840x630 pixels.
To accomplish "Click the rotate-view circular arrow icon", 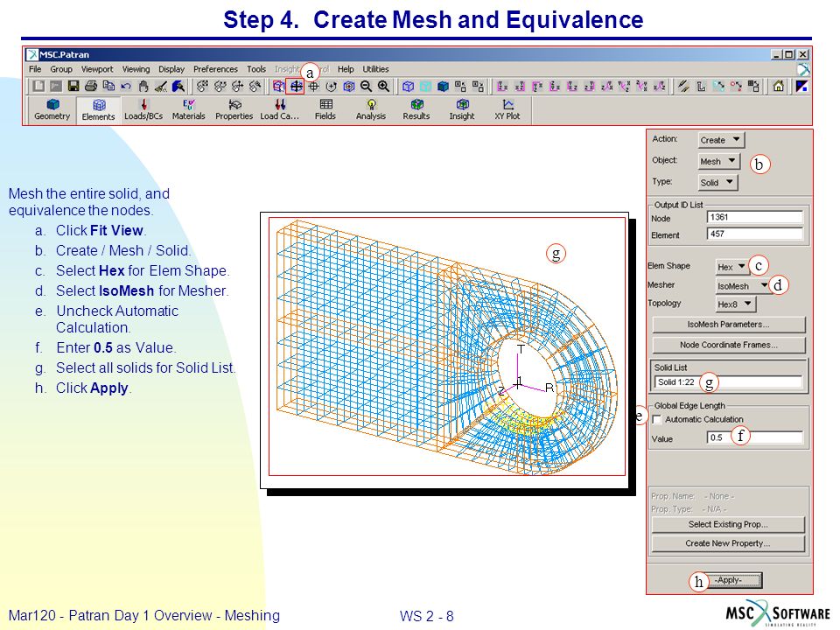I will tap(331, 87).
